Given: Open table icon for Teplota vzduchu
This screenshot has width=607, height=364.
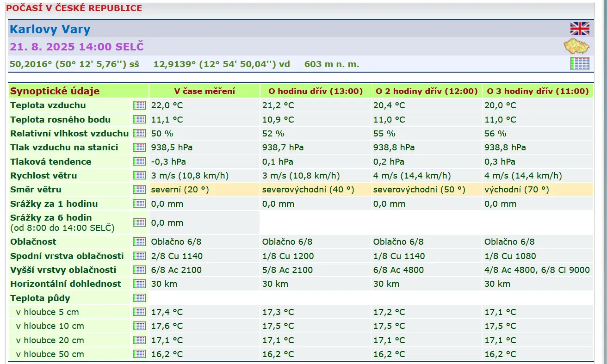Looking at the screenshot, I should point(139,105).
